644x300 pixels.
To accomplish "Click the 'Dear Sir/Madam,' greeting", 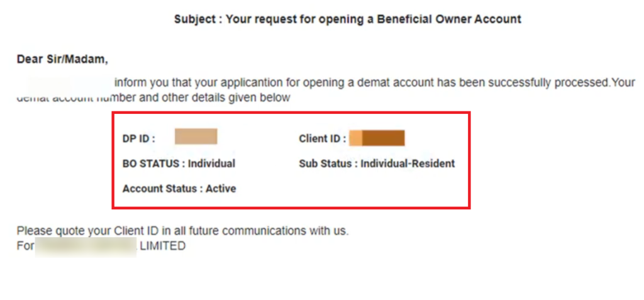I will (62, 60).
